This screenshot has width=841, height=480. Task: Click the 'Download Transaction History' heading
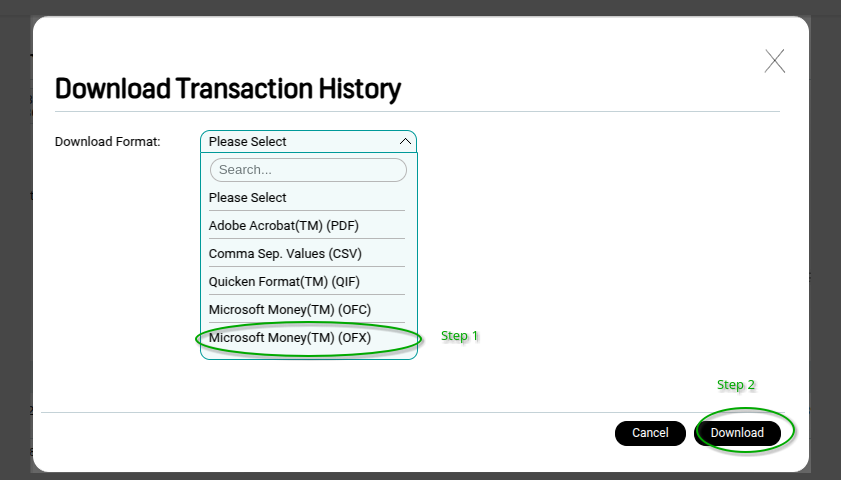pos(228,89)
